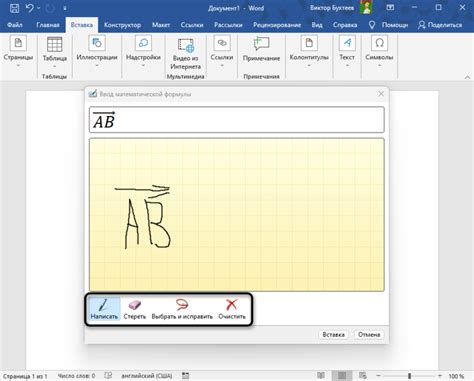
Task: Click the zoom out minus button
Action: click(378, 376)
